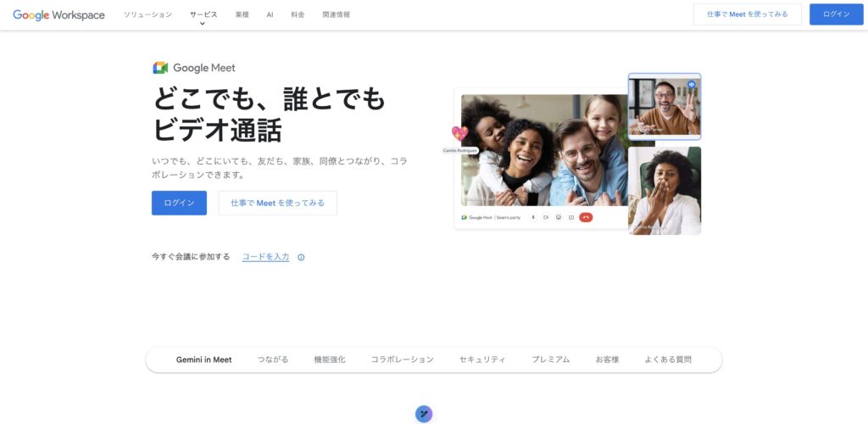Open the 関連情報 navigation menu

(336, 14)
